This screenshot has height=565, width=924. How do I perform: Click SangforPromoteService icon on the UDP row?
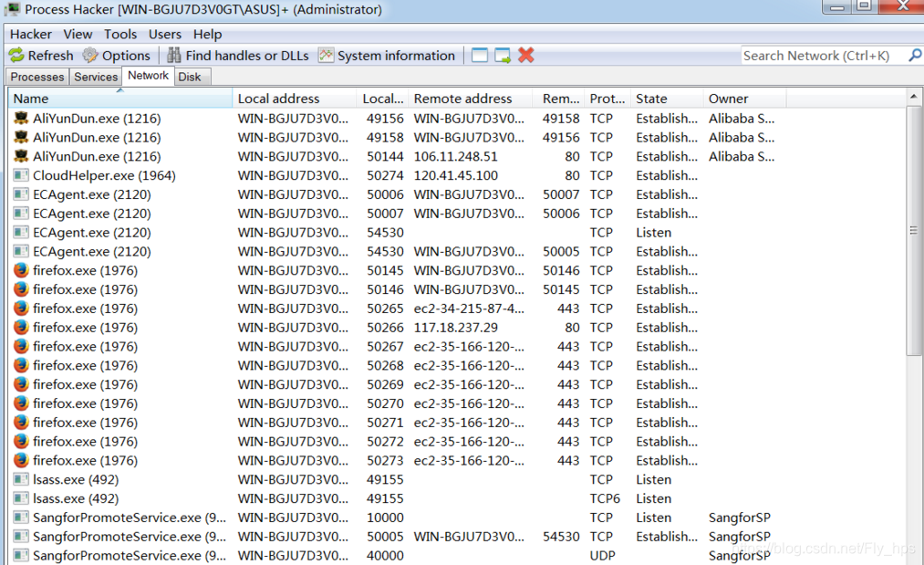(21, 555)
